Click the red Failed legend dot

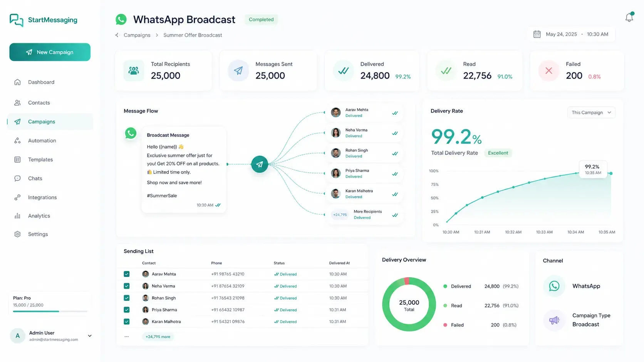[x=445, y=325]
